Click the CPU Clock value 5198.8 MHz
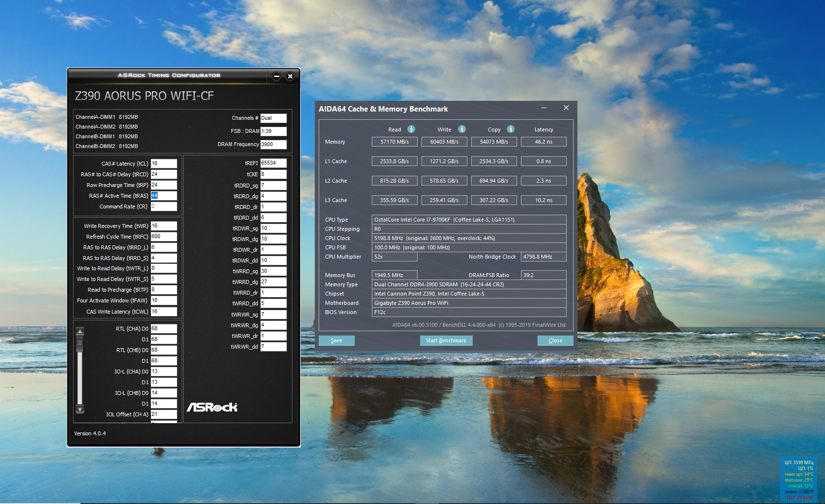 (469, 238)
